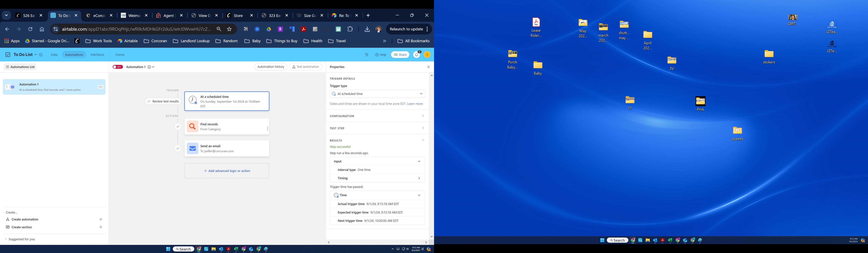Click Add advanced logic or action
This screenshot has height=253, width=868.
[227, 171]
